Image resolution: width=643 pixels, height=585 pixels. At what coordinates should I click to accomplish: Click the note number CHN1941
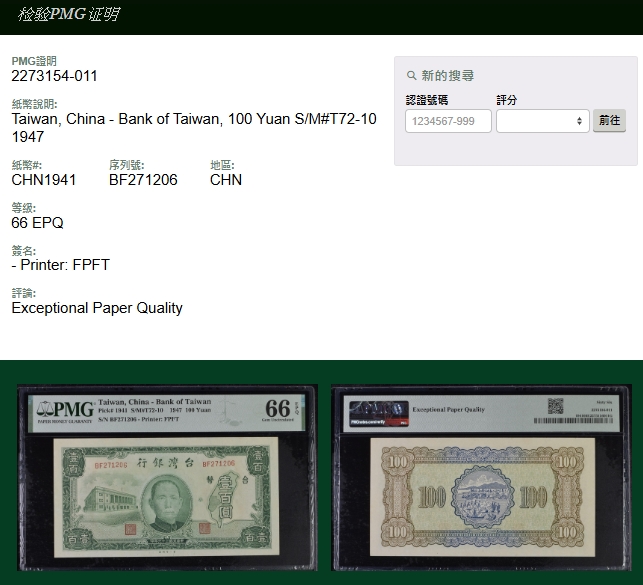click(44, 180)
